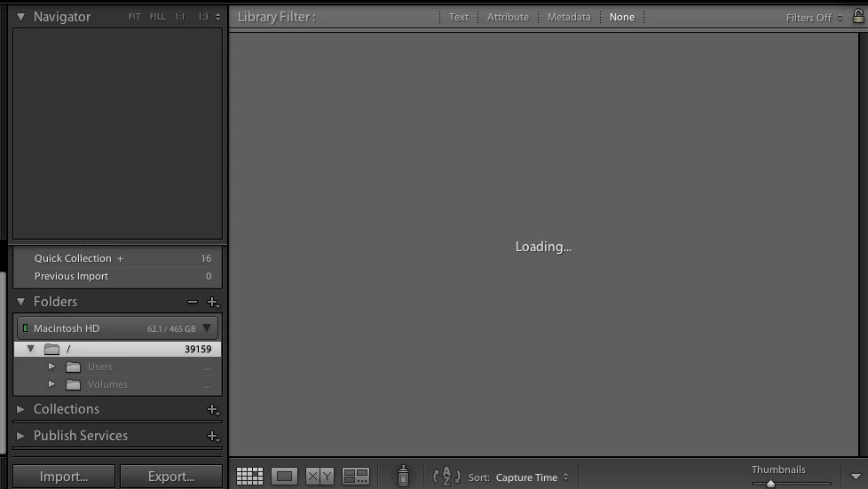Select the Attribute filter tab
This screenshot has height=489, width=868.
[x=508, y=17]
